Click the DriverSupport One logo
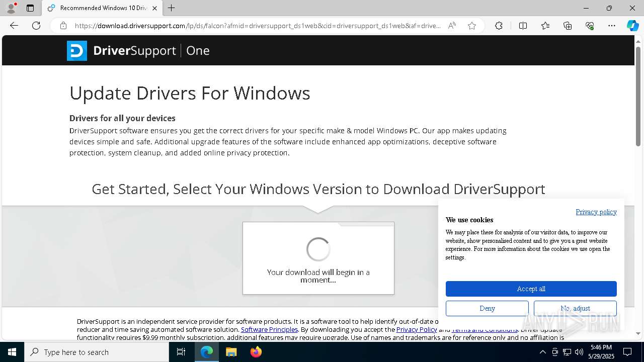 point(138,50)
